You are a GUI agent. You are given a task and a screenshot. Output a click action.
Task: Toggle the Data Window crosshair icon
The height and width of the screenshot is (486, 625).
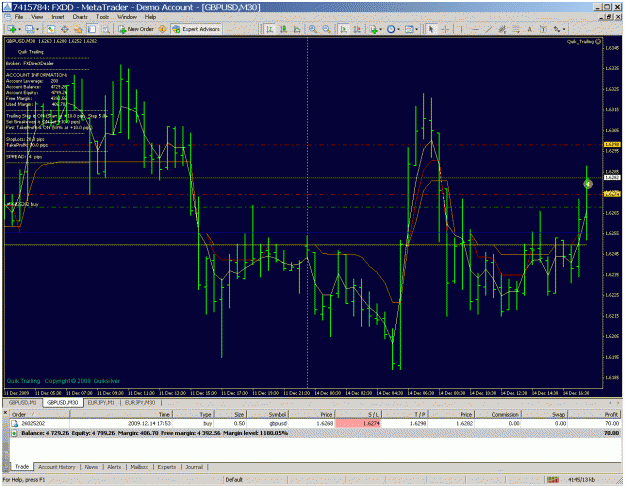point(65,29)
